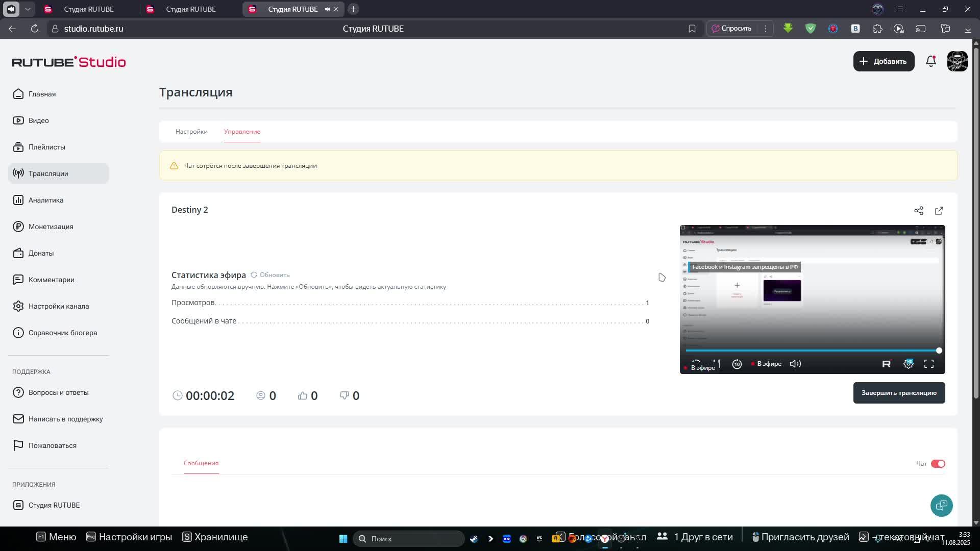Screen dimensions: 980x551
Task: Mute the stream player volume
Action: 795,364
